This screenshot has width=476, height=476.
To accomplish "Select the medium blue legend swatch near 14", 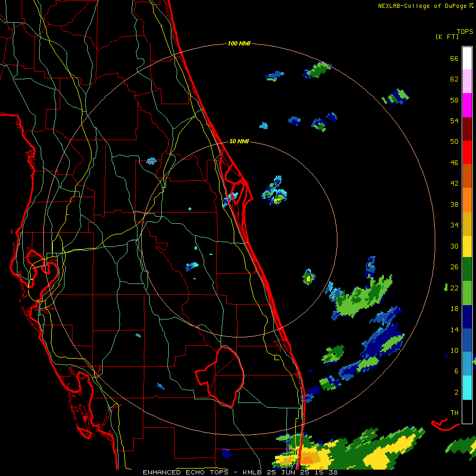I will tap(467, 340).
